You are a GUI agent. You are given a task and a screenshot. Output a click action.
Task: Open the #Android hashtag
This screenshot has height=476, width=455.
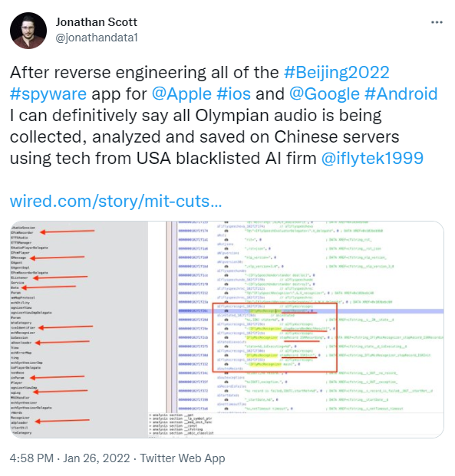coord(401,94)
